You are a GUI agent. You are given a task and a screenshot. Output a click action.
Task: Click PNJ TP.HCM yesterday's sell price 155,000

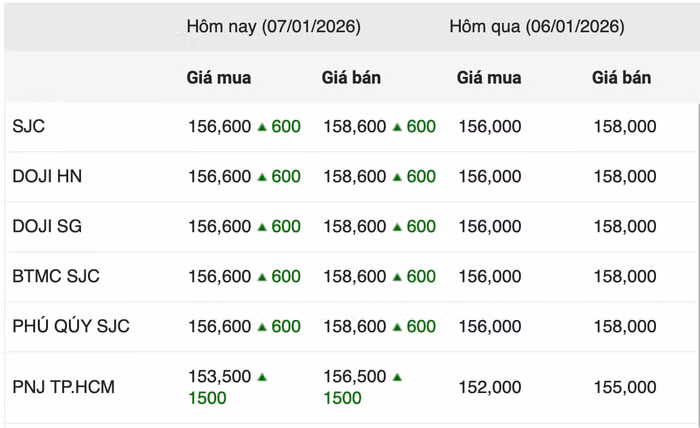[625, 387]
